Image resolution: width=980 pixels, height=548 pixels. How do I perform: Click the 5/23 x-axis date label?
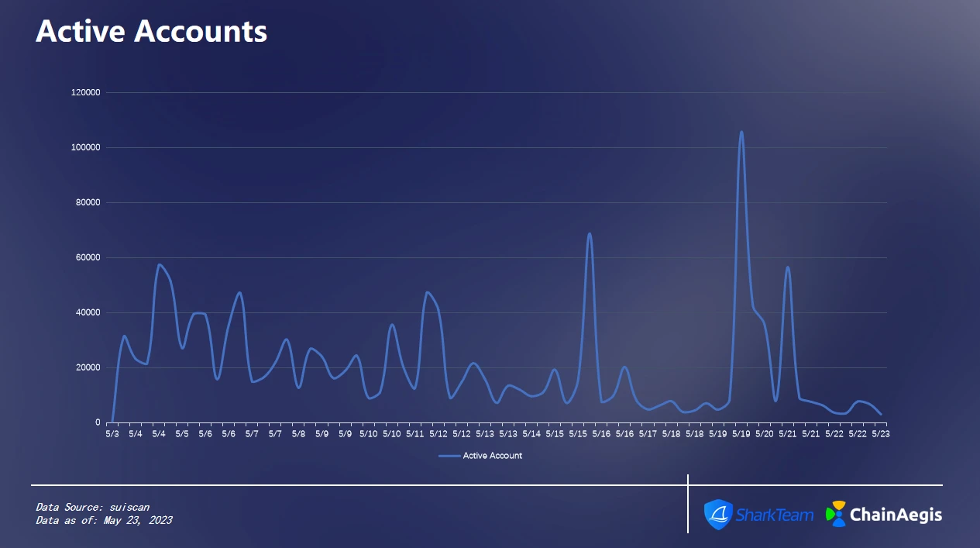tap(880, 434)
